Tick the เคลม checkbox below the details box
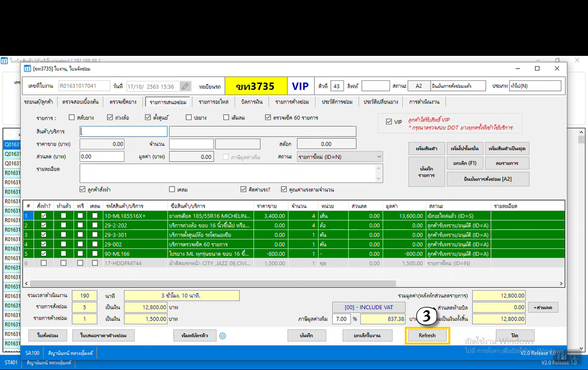Screen dimensions: 588x370 pos(172,190)
